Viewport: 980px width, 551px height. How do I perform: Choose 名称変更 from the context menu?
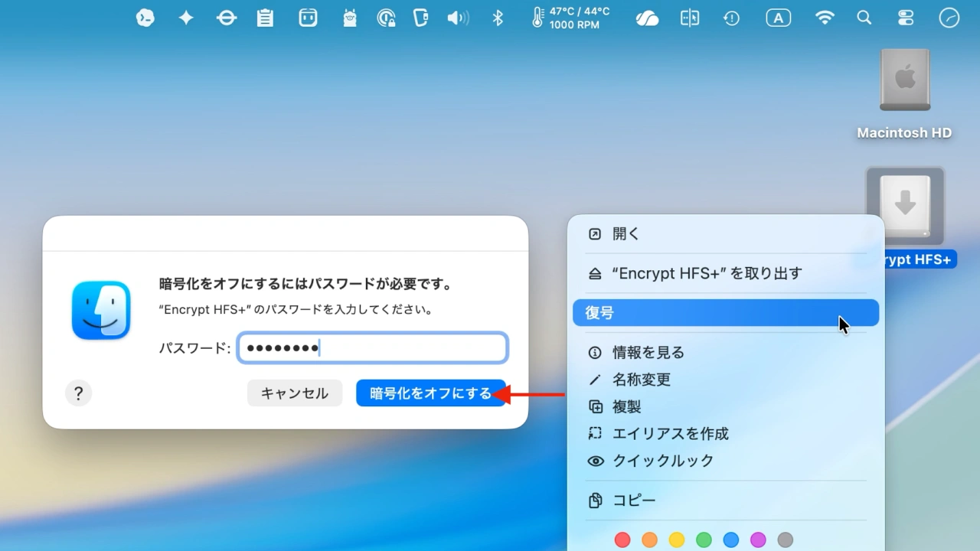click(726, 380)
